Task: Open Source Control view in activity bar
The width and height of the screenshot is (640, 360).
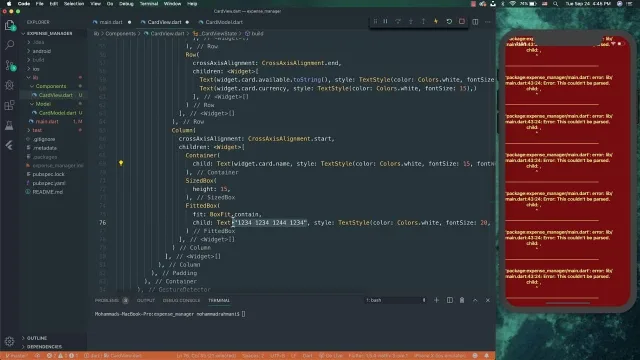Action: [x=10, y=65]
